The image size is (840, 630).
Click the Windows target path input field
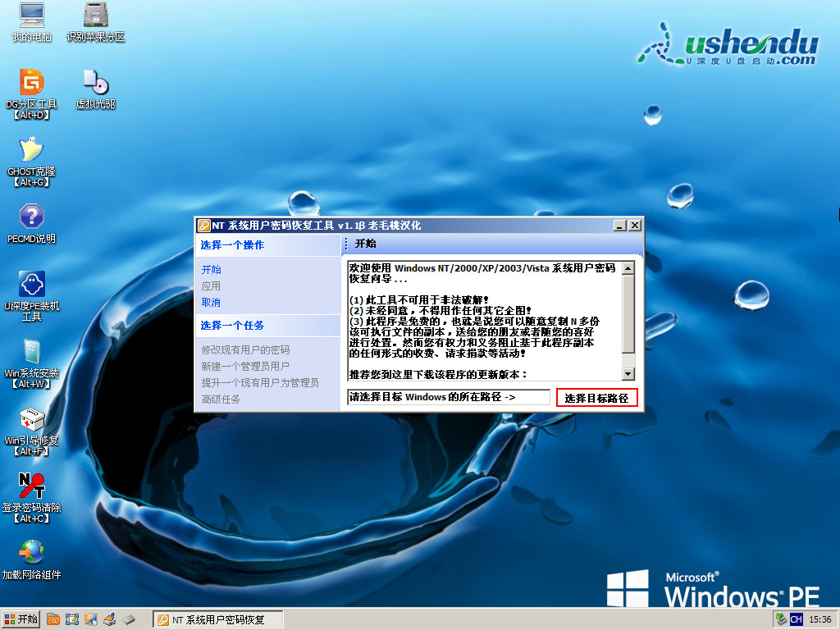[449, 397]
